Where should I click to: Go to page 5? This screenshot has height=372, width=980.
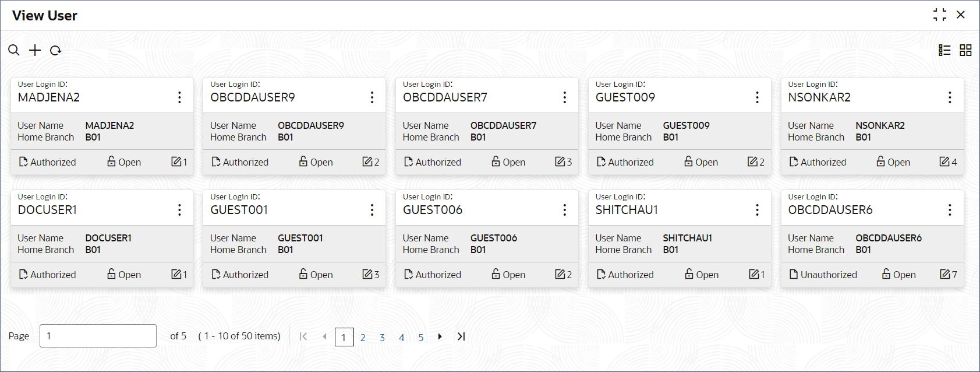coord(421,337)
